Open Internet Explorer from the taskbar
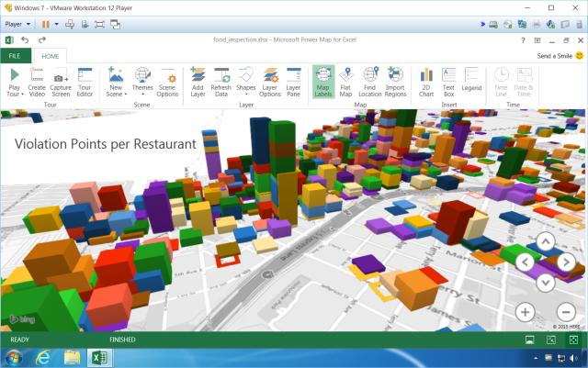 (x=43, y=357)
